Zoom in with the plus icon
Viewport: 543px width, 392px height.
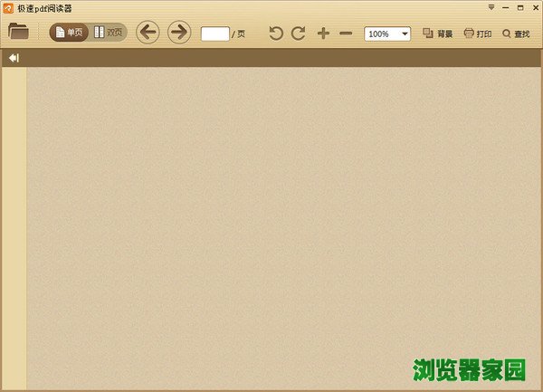click(x=323, y=33)
